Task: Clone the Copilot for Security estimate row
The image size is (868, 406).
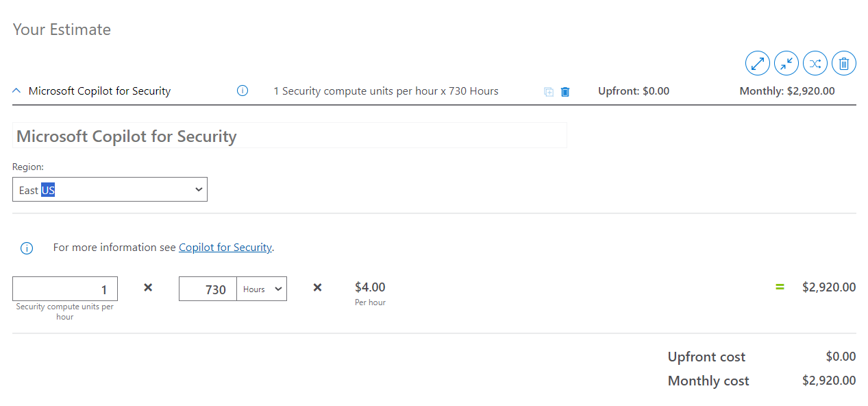Action: (549, 92)
